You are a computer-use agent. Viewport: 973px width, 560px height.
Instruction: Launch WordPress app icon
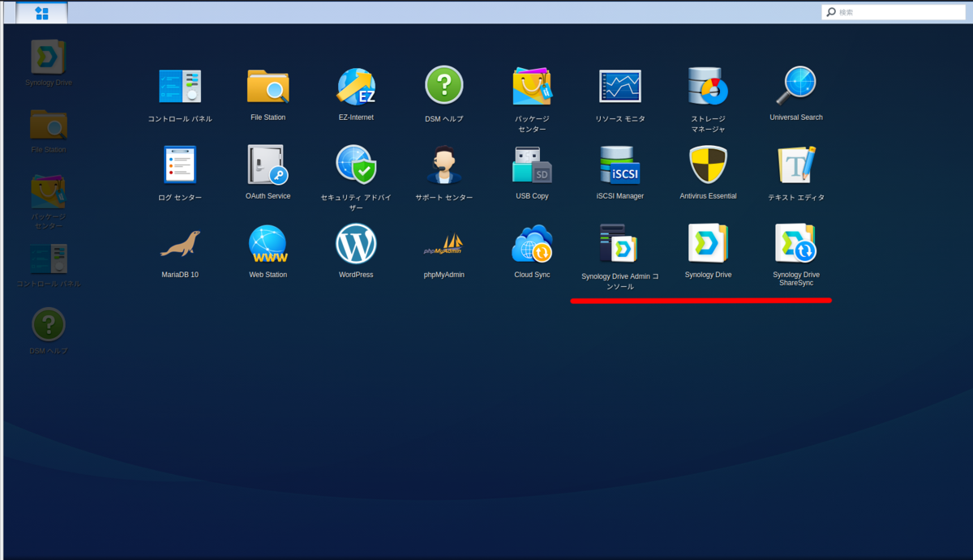tap(356, 244)
